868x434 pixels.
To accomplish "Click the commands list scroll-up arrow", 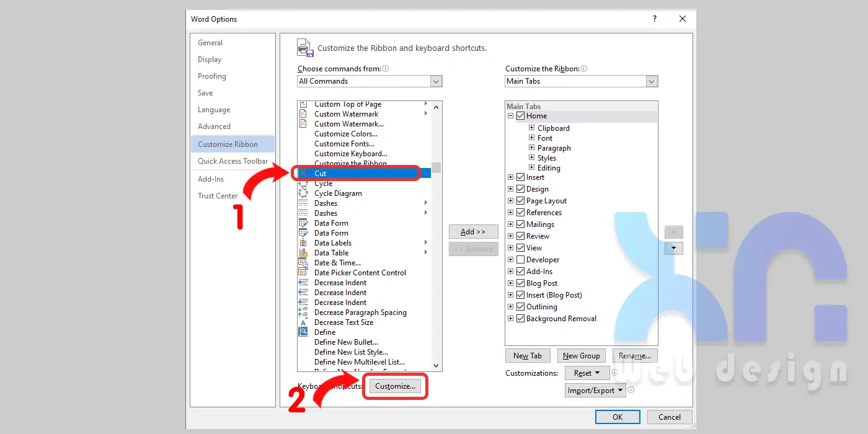I will click(x=436, y=107).
